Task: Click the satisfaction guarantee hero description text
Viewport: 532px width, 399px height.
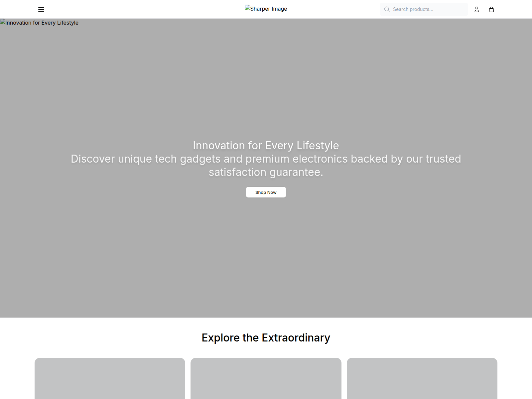Action: [266, 166]
